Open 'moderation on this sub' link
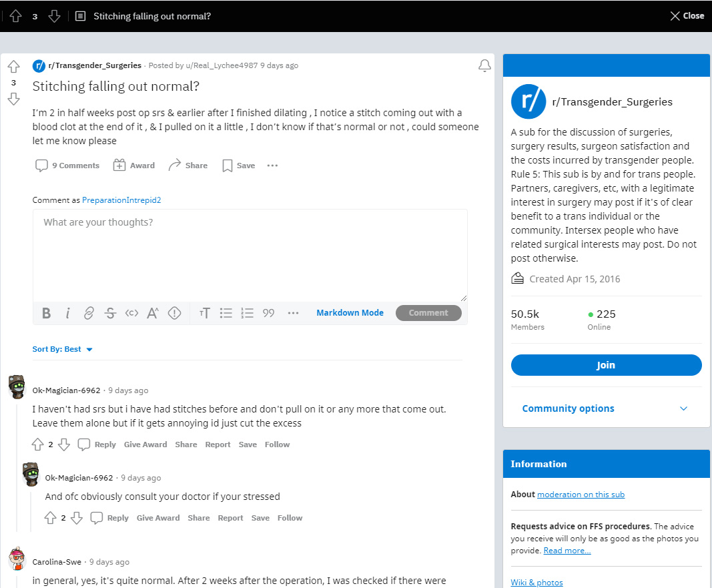 click(581, 495)
